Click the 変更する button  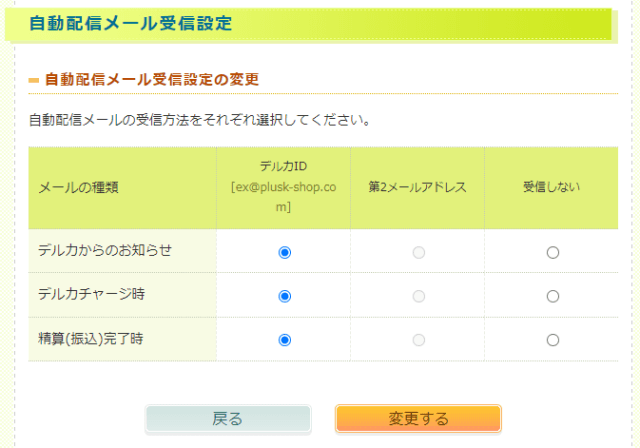[418, 419]
